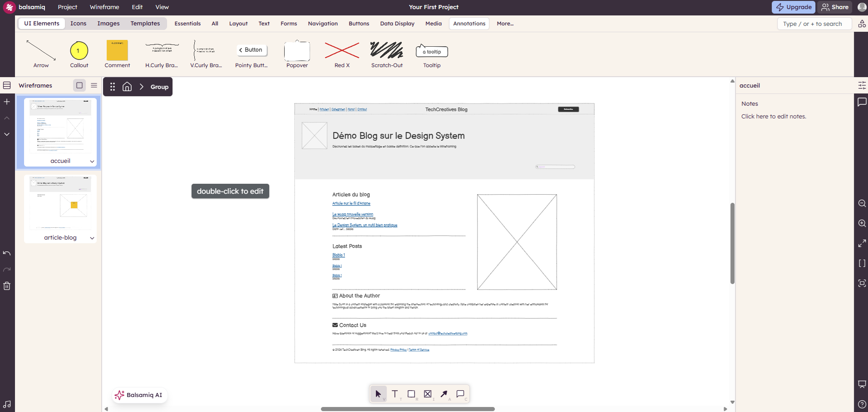Toggle the properties inspector panel icon
868x412 pixels.
[x=862, y=85]
